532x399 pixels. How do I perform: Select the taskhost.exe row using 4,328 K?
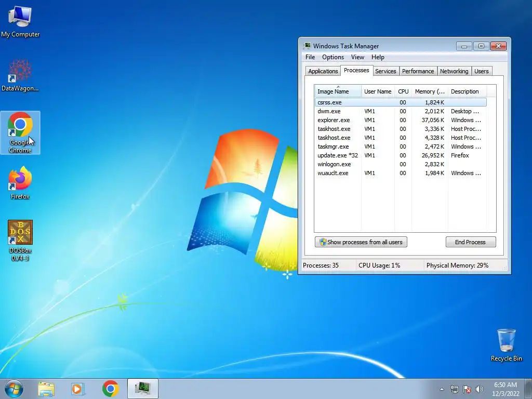pos(401,137)
